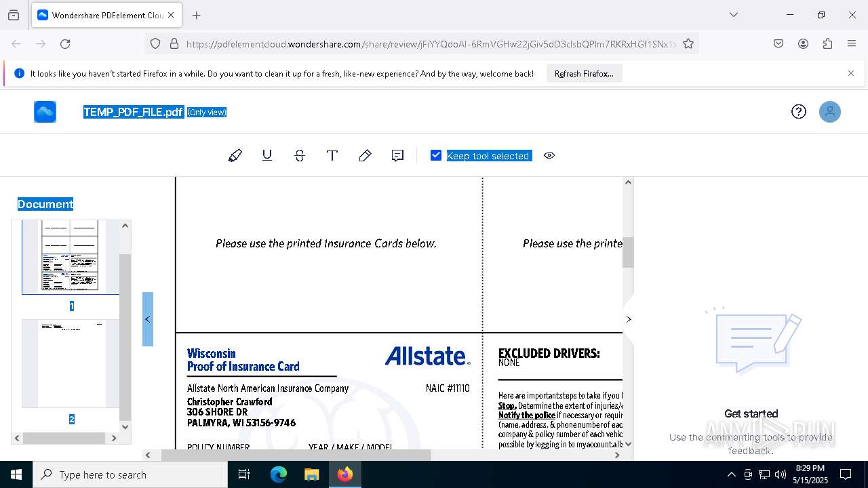Open page 2 thumbnail

click(x=71, y=363)
